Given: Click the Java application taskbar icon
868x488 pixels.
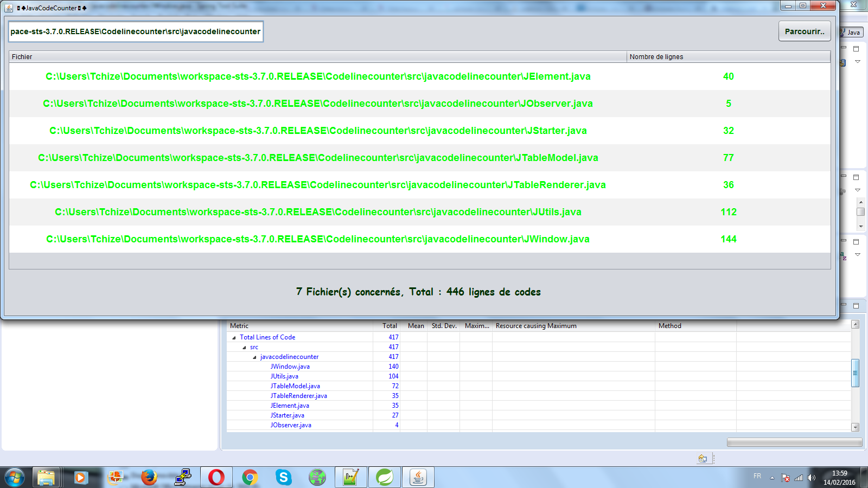Looking at the screenshot, I should point(418,477).
